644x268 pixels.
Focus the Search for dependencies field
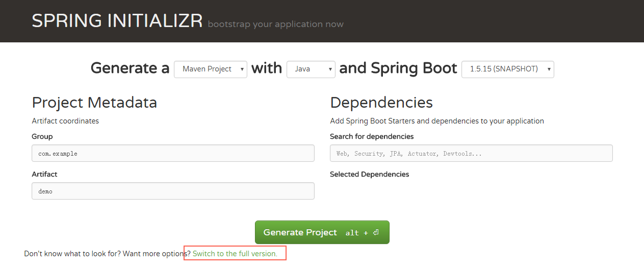point(471,153)
